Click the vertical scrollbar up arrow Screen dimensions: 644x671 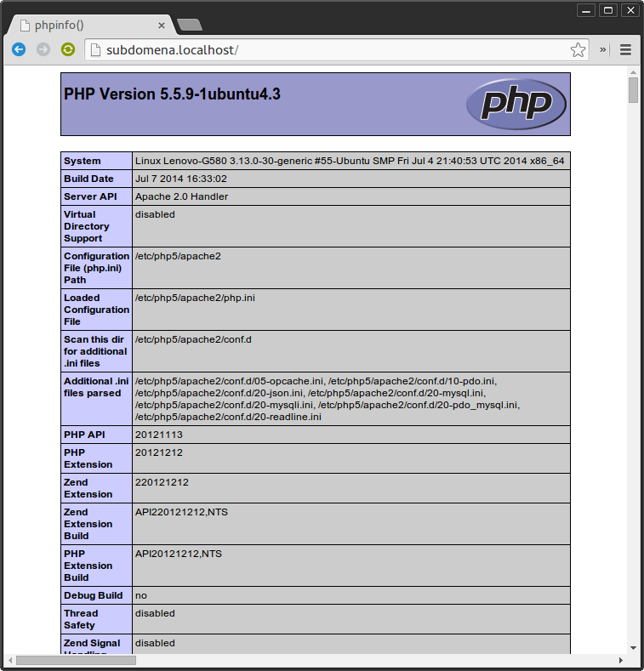pos(633,72)
